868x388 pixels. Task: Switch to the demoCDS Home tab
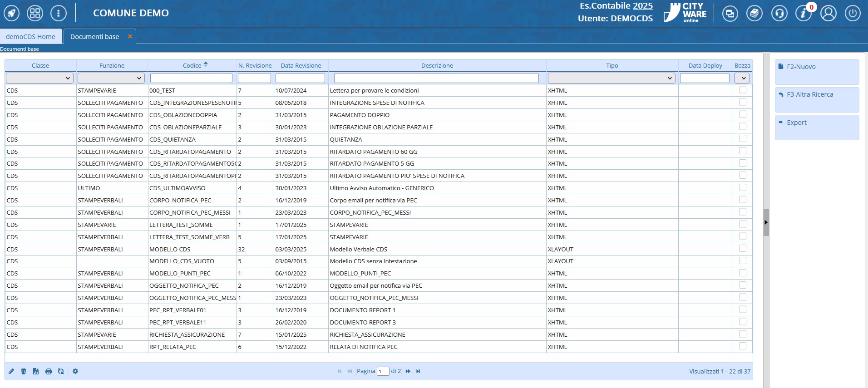tap(30, 37)
